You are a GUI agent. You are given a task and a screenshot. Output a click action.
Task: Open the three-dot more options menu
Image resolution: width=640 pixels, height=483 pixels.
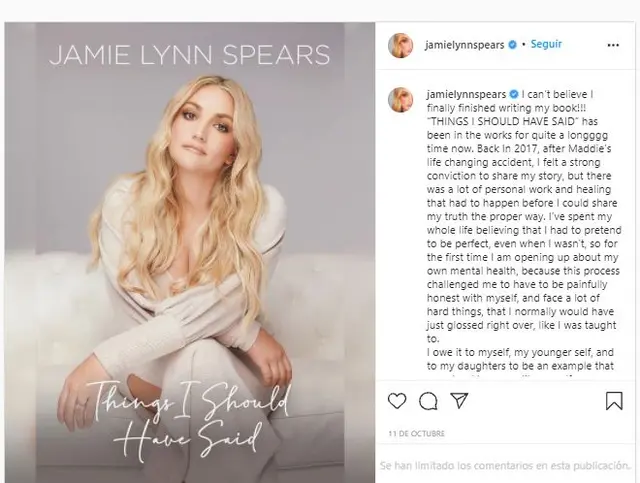pyautogui.click(x=613, y=45)
